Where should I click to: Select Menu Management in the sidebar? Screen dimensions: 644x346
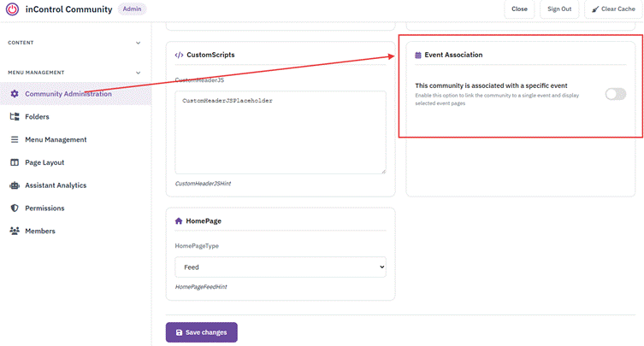coord(75,139)
